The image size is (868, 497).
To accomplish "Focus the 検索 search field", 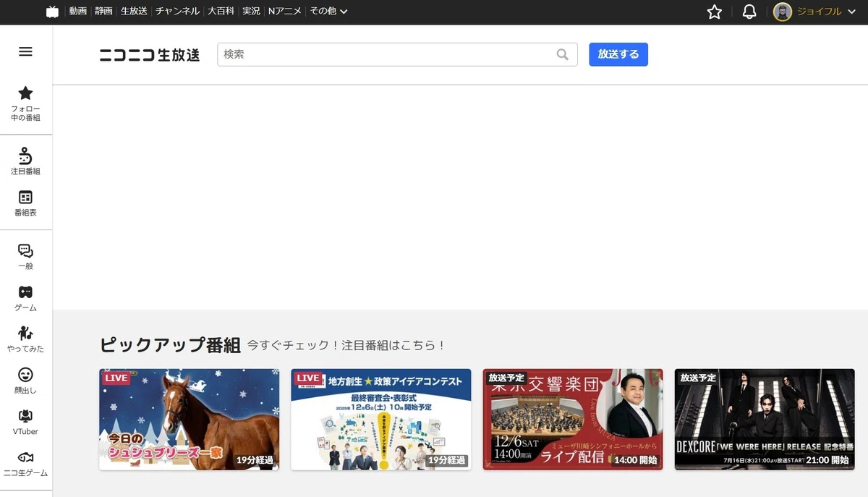I will pos(397,54).
